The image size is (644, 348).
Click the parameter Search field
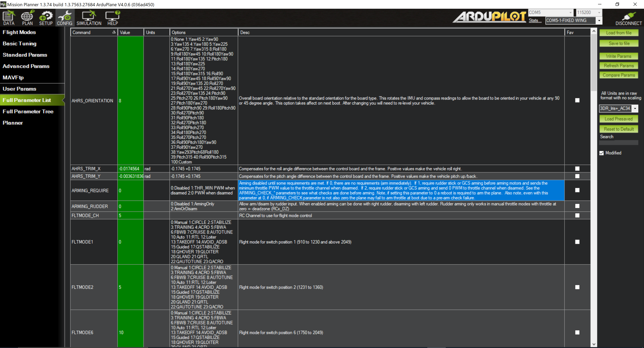point(619,143)
